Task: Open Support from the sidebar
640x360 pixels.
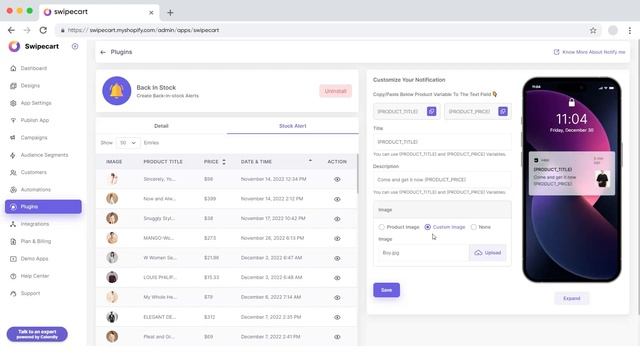Action: (x=25, y=293)
